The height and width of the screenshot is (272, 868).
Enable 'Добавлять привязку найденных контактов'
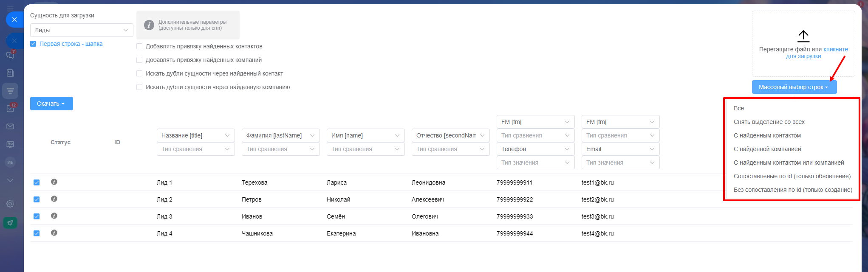pyautogui.click(x=139, y=46)
